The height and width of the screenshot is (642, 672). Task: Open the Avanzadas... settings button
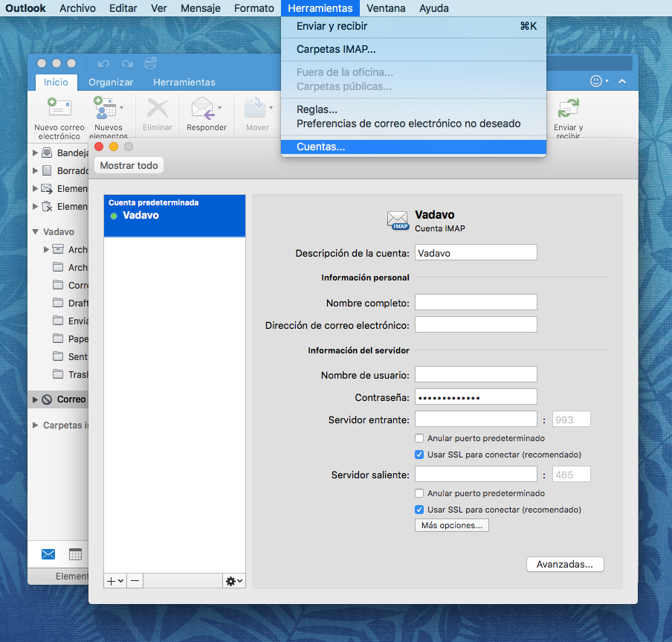[565, 565]
